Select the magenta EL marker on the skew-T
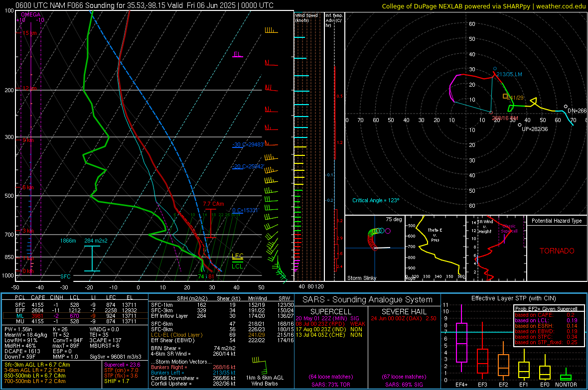 (x=237, y=54)
